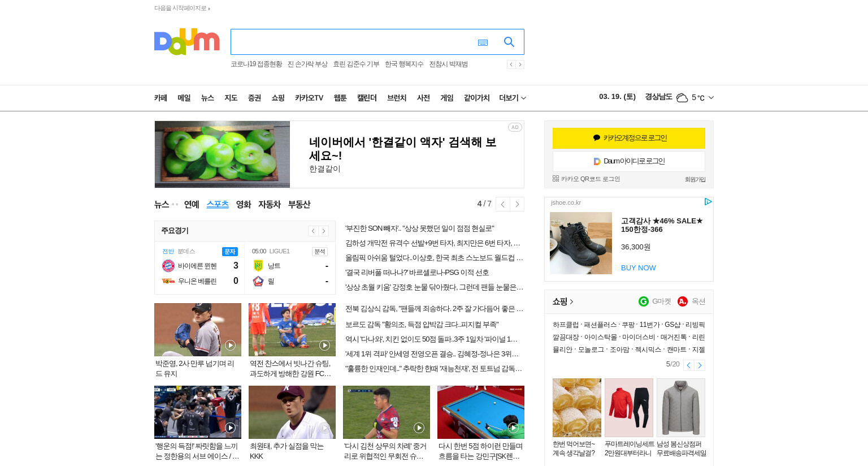The height and width of the screenshot is (466, 868).
Task: Click the 뉴스 section heading
Action: click(162, 204)
